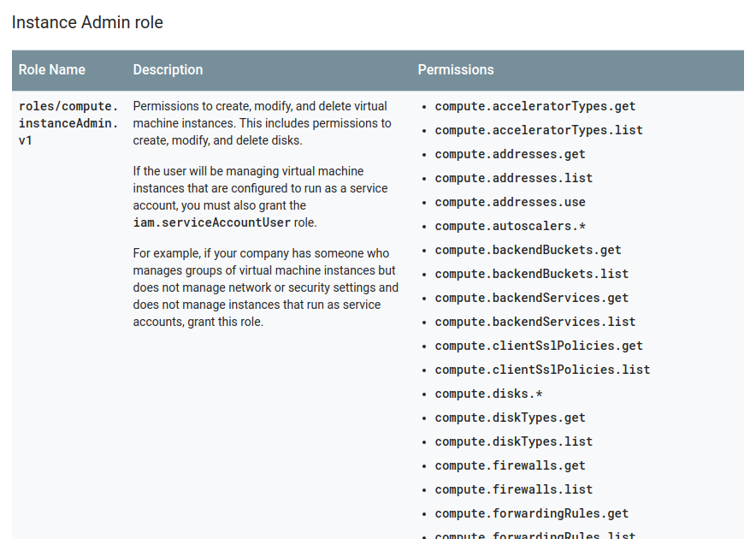Image resolution: width=756 pixels, height=539 pixels.
Task: Click the compute.backendBuckets.get permission
Action: pos(528,251)
